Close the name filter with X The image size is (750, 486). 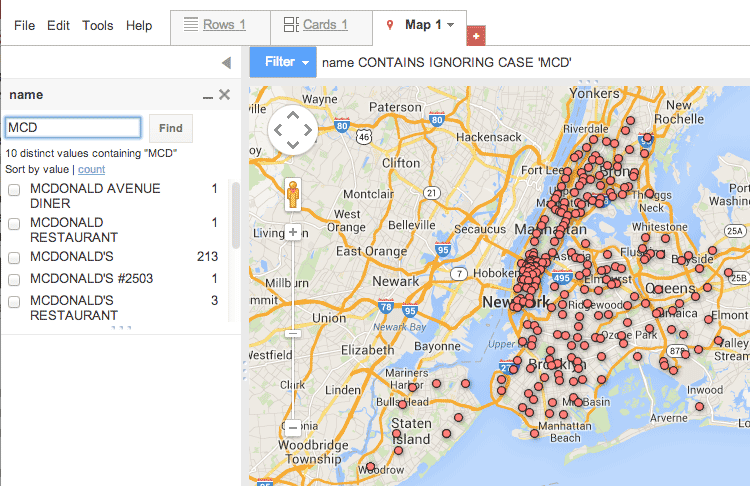(224, 95)
